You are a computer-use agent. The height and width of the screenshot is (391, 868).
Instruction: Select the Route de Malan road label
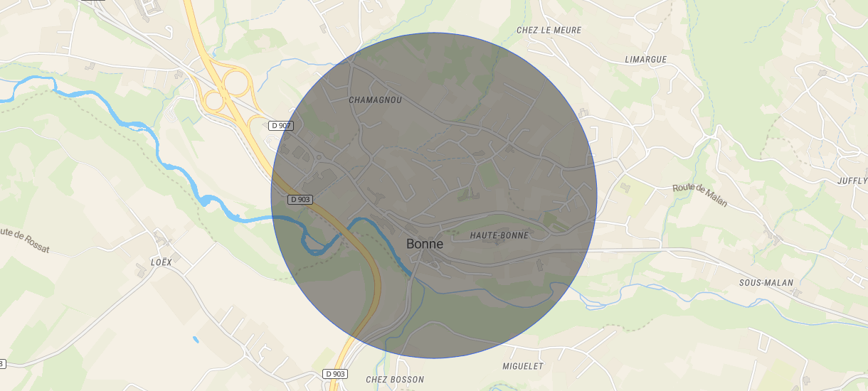[700, 195]
